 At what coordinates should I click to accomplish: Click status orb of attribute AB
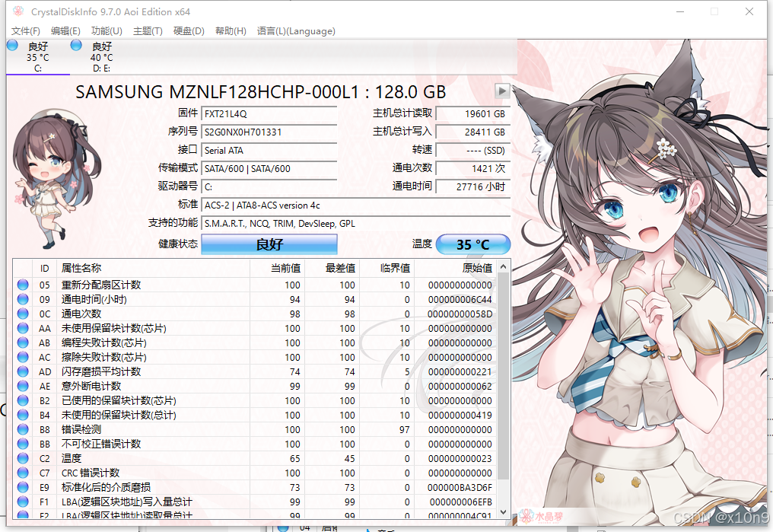pyautogui.click(x=23, y=342)
